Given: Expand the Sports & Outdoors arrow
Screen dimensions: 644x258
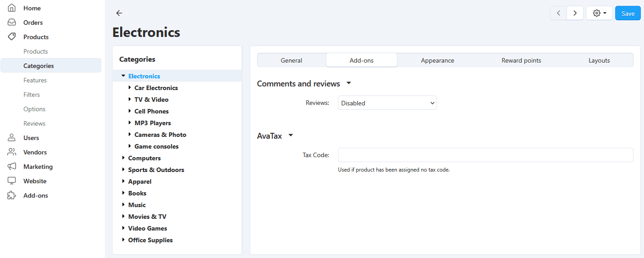Looking at the screenshot, I should pos(123,170).
